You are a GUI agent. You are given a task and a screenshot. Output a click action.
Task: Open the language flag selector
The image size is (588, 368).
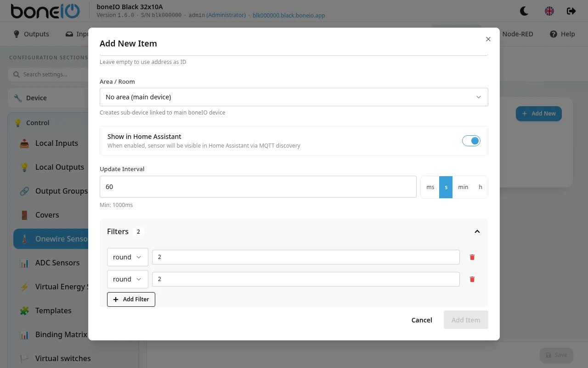tap(549, 11)
